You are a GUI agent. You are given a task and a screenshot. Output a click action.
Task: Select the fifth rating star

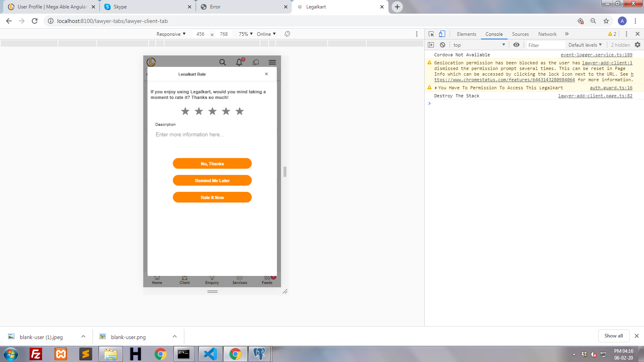click(x=239, y=111)
